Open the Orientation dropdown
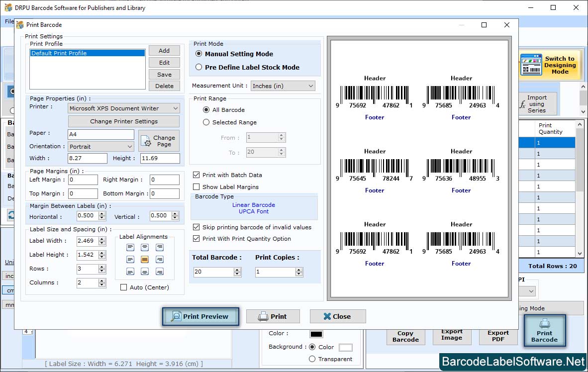Screen dimensions: 588x372 (x=101, y=147)
